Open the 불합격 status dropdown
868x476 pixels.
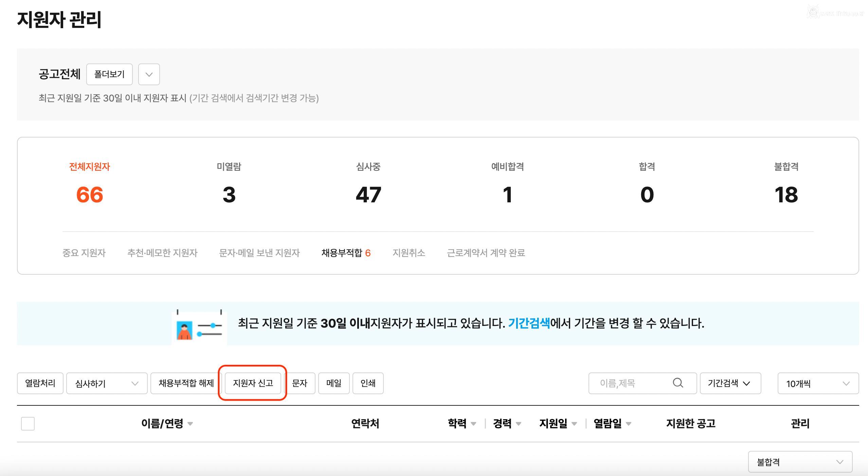coord(800,462)
